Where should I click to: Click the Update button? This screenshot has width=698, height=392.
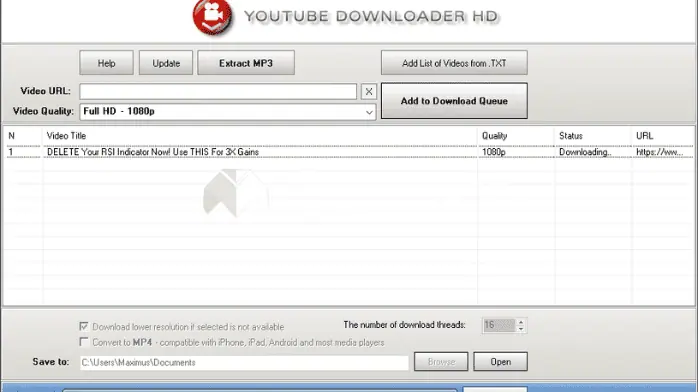tap(166, 63)
